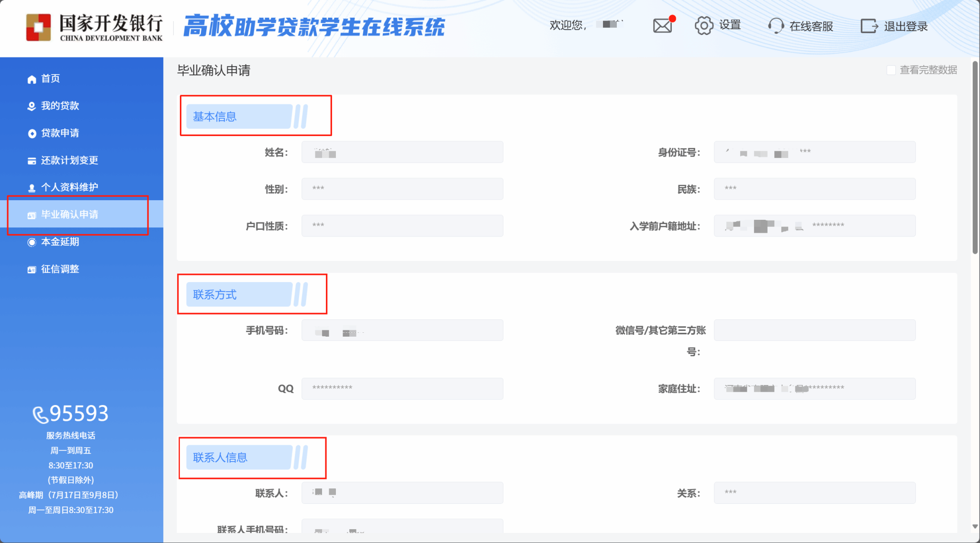Select 毕业确认申请 in the sidebar
Viewport: 980px width, 543px height.
tap(69, 215)
